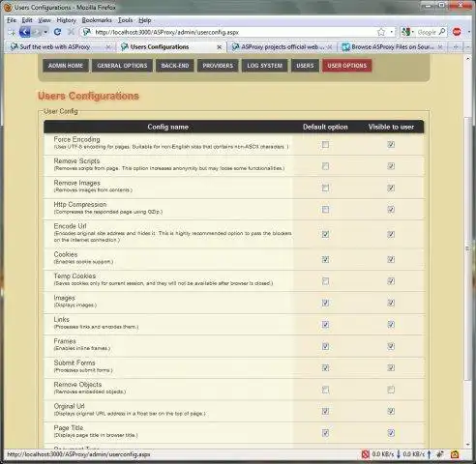Open history dropdown next to Forward button

[x=45, y=32]
